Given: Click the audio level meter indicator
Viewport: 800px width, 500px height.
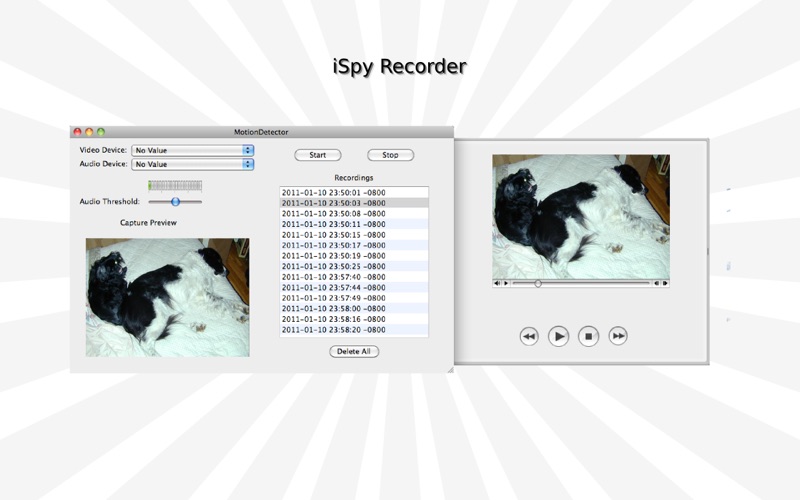Looking at the screenshot, I should [175, 186].
